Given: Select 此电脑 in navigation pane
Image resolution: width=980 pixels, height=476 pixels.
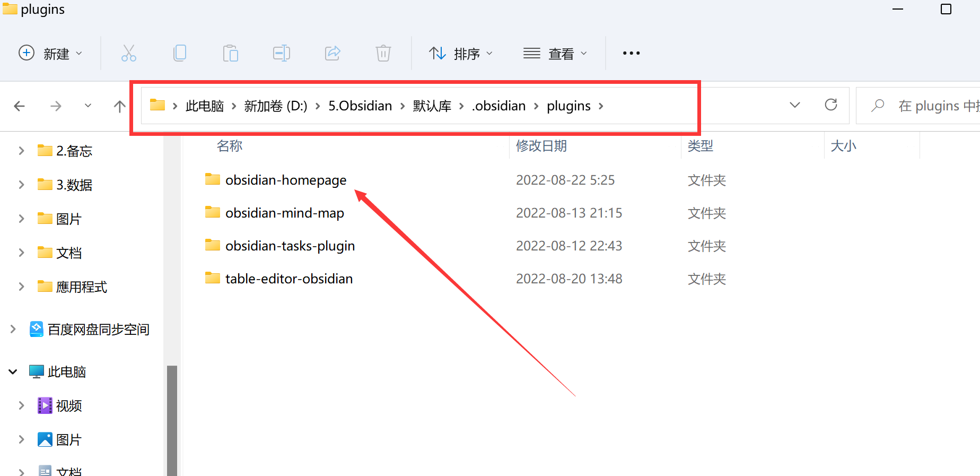Looking at the screenshot, I should (67, 372).
